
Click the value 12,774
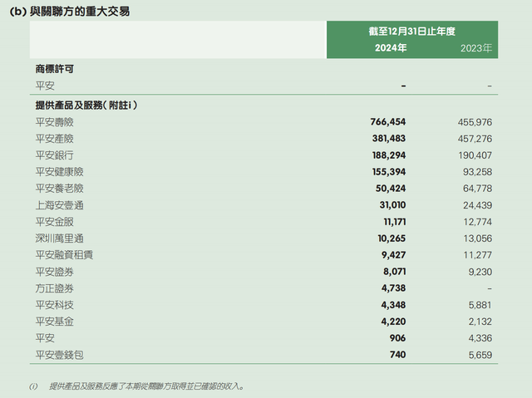coord(477,222)
